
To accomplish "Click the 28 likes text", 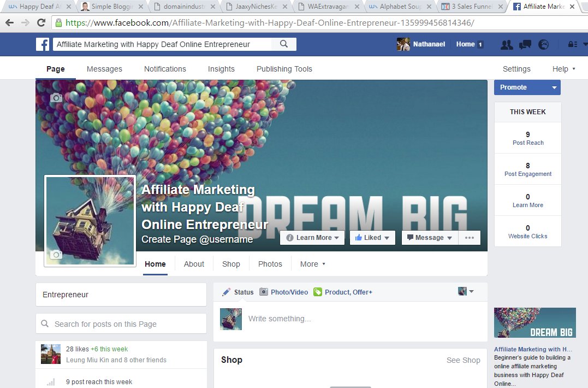I will (77, 349).
